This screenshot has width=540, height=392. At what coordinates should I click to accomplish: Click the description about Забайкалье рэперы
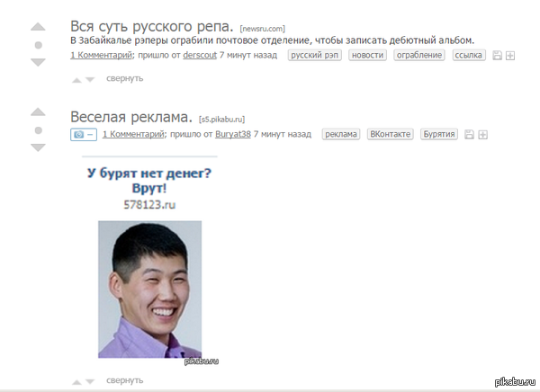[x=273, y=40]
